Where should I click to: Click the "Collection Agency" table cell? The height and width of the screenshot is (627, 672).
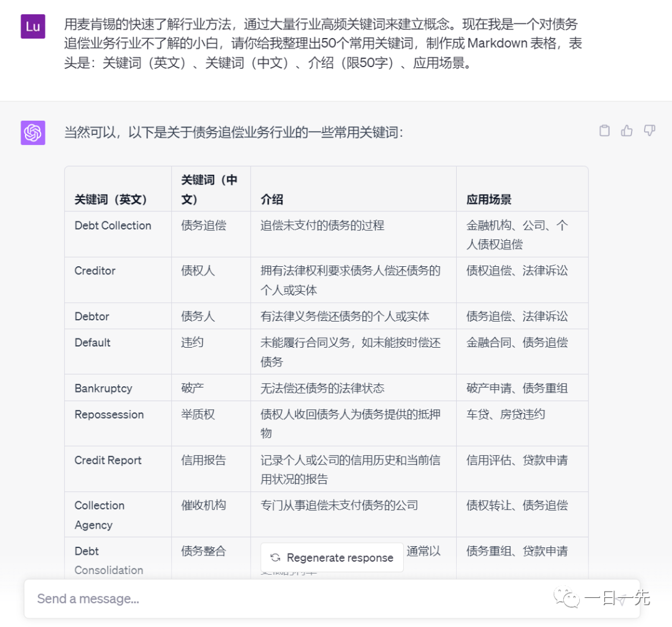tap(100, 515)
